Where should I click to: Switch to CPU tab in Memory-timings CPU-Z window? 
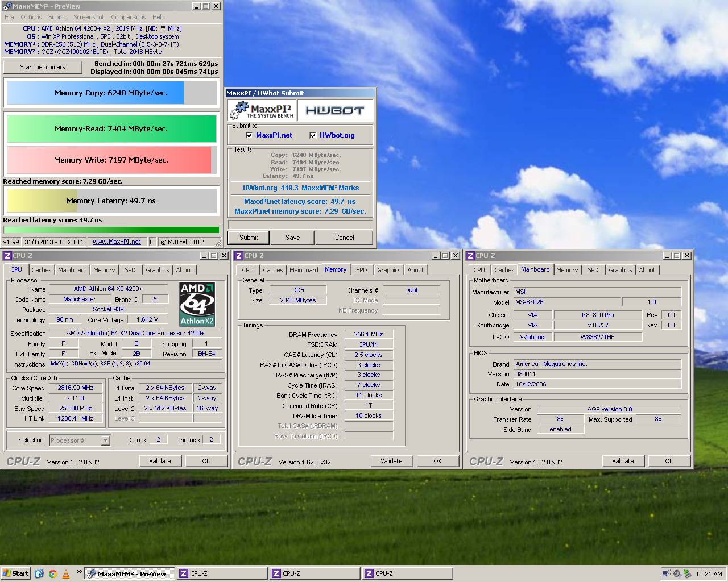click(248, 270)
